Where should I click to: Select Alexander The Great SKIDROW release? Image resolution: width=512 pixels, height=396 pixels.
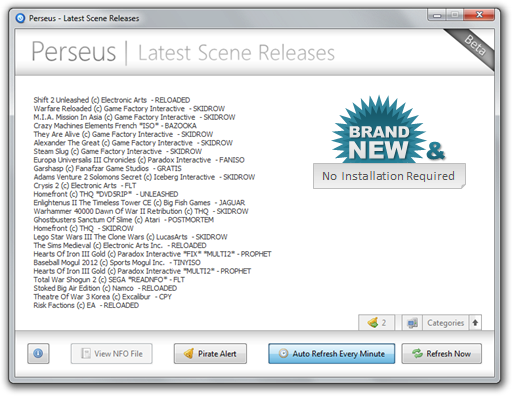[x=133, y=143]
